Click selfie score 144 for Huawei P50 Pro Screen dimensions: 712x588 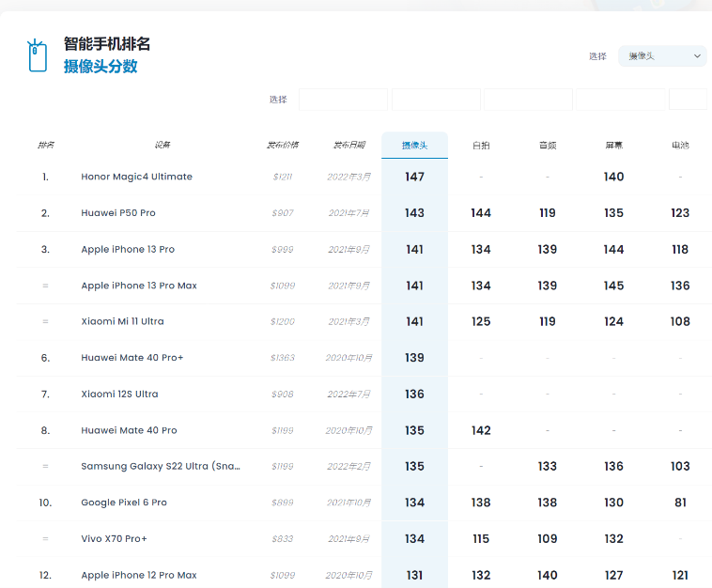pos(481,213)
